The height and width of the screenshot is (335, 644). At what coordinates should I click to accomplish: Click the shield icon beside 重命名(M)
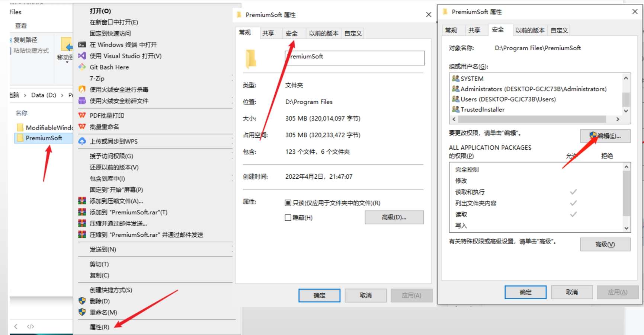(x=82, y=312)
